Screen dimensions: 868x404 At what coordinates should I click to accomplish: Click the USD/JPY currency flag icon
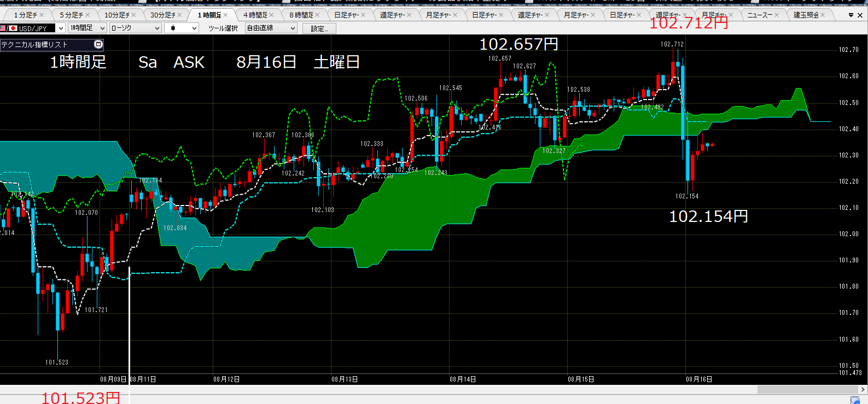[9, 28]
